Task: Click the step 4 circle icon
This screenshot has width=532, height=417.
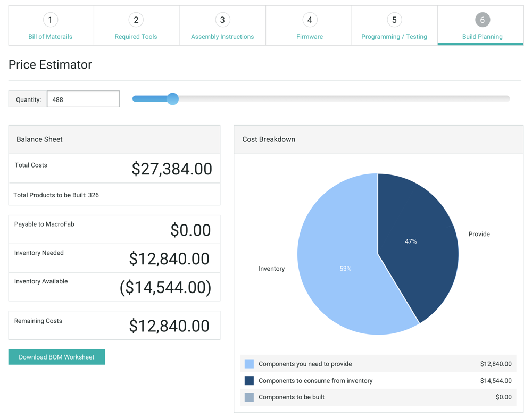Action: [310, 20]
